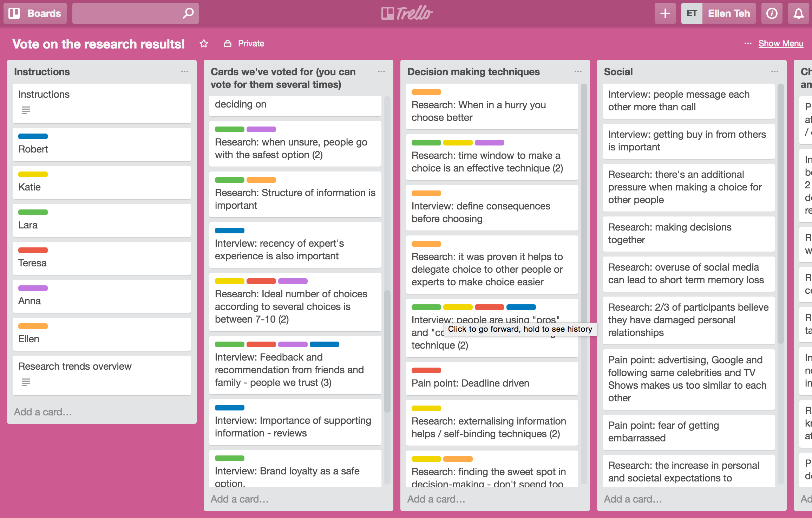
Task: Open 'time window to make a choice' card
Action: [492, 157]
